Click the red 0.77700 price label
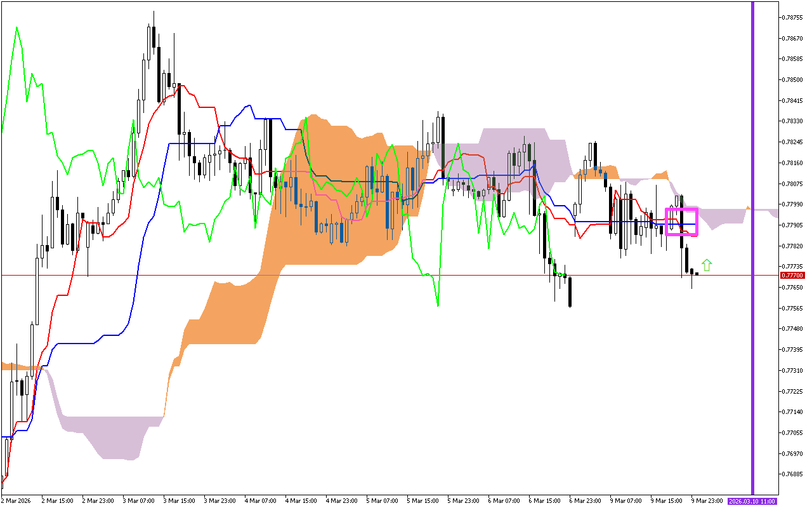This screenshot has width=812, height=508. pos(792,275)
